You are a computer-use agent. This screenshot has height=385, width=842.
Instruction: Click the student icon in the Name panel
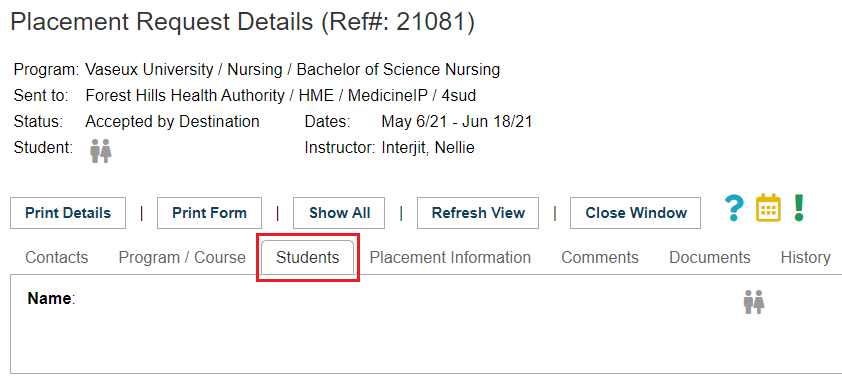(x=754, y=302)
